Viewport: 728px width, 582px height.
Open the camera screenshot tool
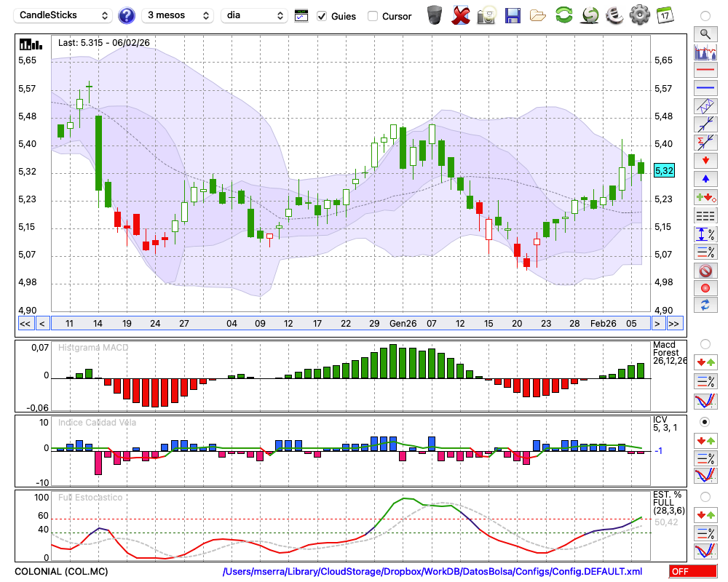point(486,15)
